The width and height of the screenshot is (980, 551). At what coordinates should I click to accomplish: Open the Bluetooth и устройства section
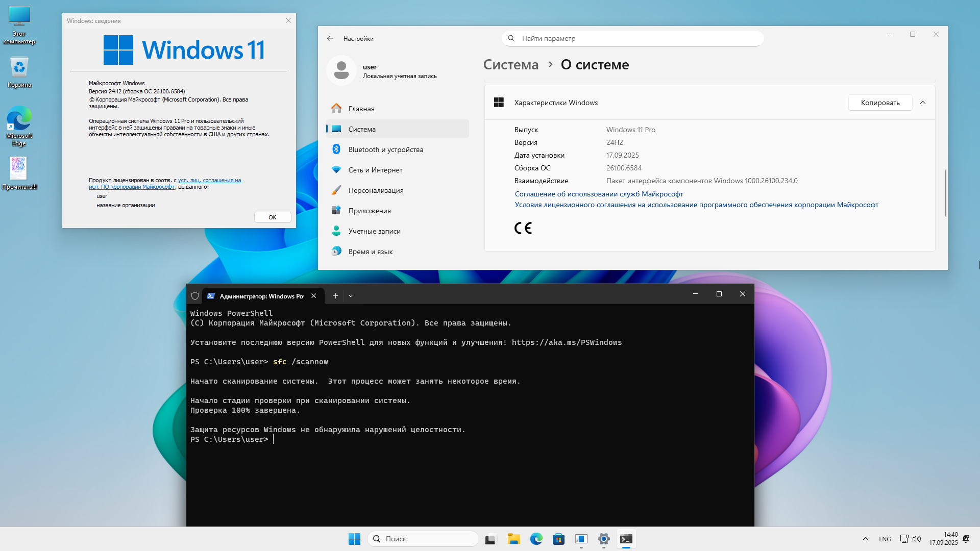pos(385,149)
